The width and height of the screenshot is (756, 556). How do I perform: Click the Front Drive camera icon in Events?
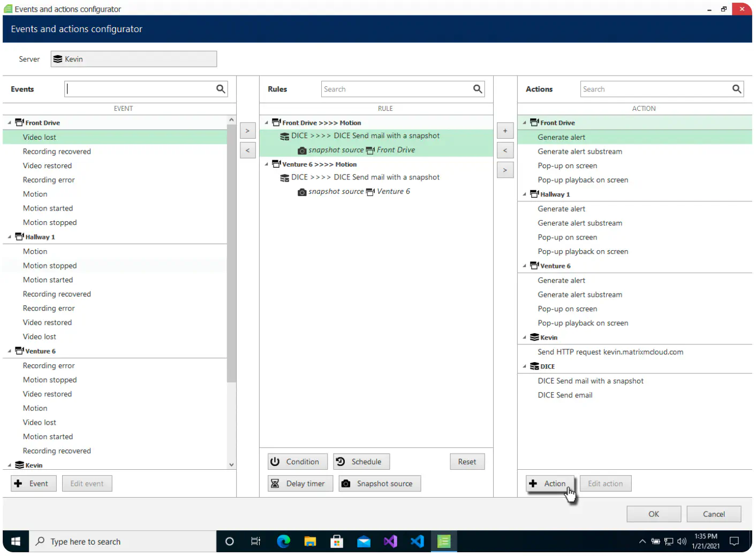coord(19,122)
